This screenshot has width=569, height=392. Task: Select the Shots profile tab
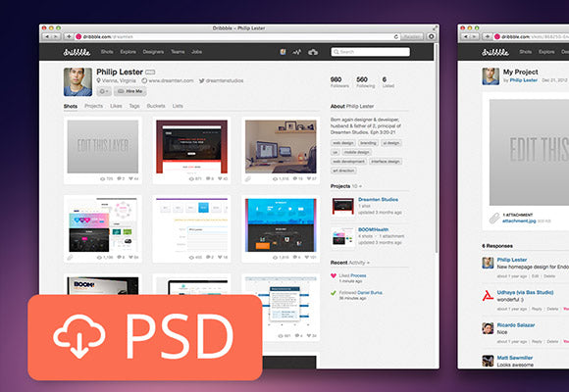(71, 106)
